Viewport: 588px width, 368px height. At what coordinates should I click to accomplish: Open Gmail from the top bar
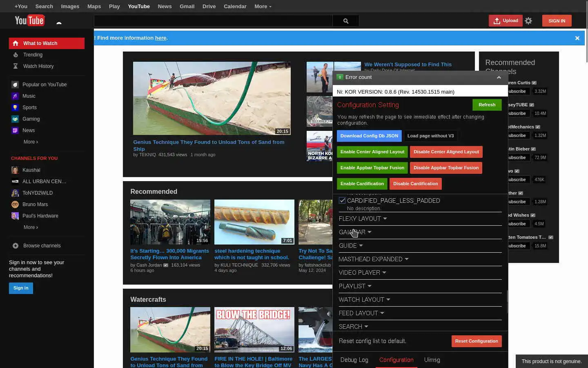(187, 7)
